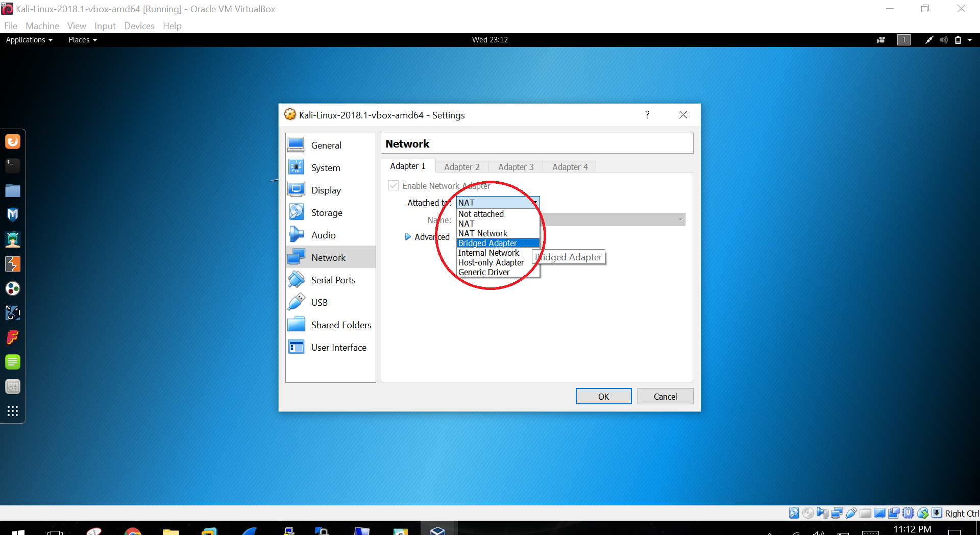980x535 pixels.
Task: Open the Display settings category
Action: coord(326,190)
